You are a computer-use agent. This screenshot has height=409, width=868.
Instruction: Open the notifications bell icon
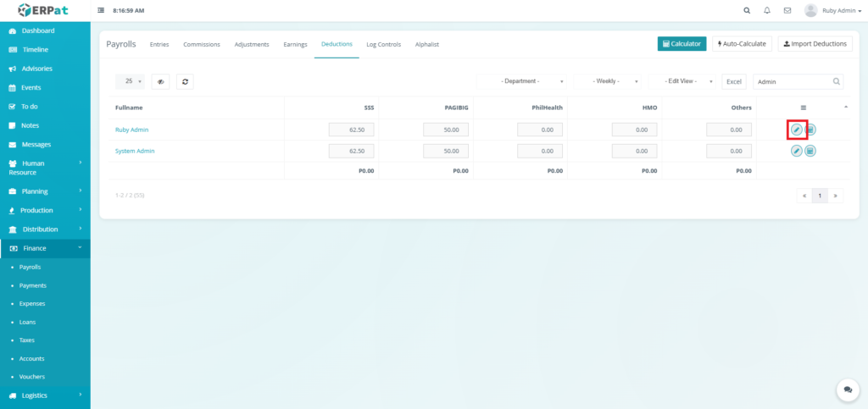[767, 10]
